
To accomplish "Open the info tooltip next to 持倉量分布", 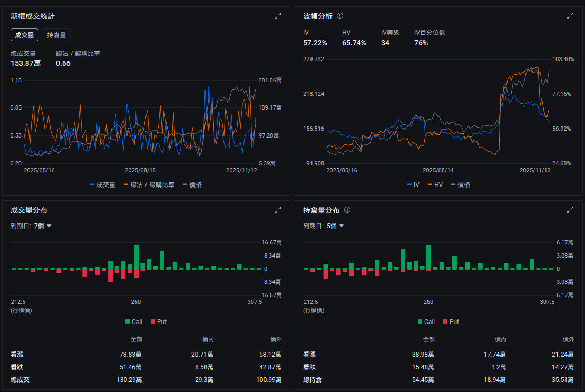I will tap(347, 210).
